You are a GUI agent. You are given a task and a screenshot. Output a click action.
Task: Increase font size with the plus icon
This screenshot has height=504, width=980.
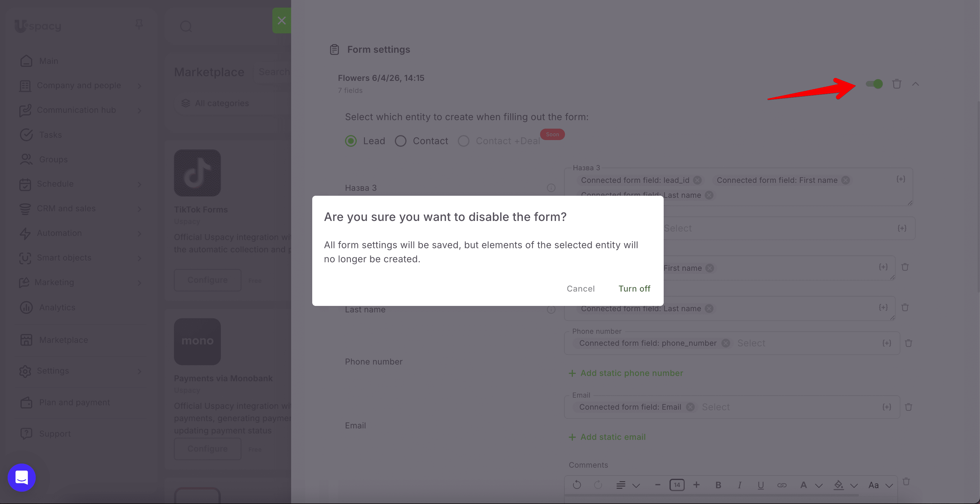click(x=696, y=485)
